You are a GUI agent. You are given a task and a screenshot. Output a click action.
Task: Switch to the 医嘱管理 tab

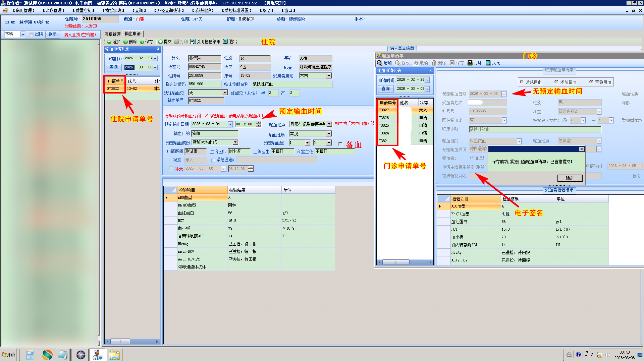(x=112, y=34)
